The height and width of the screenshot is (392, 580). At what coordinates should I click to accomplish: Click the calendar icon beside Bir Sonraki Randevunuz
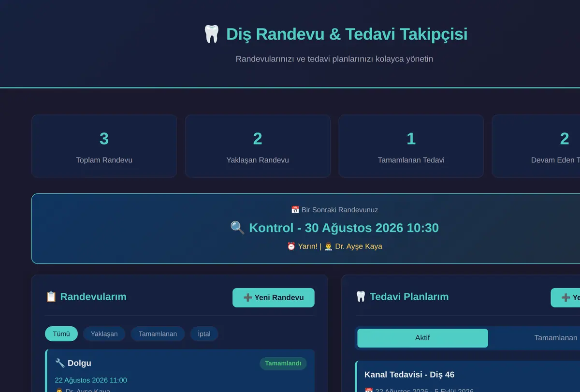point(295,210)
